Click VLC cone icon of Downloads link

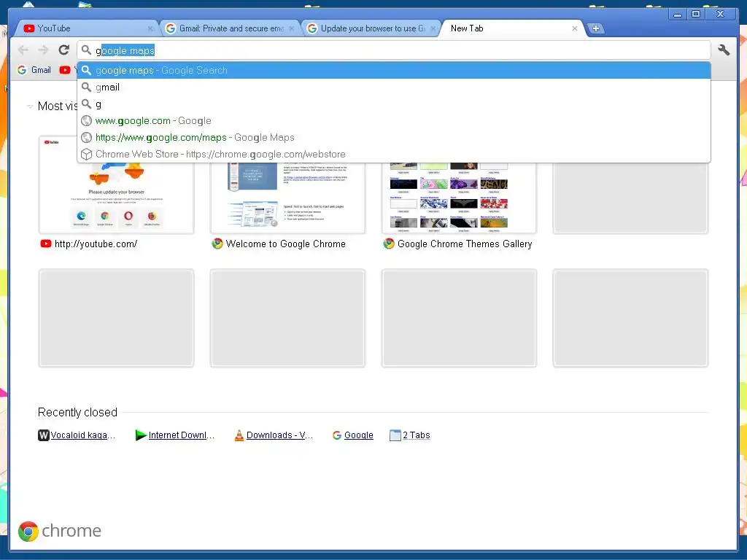[239, 435]
